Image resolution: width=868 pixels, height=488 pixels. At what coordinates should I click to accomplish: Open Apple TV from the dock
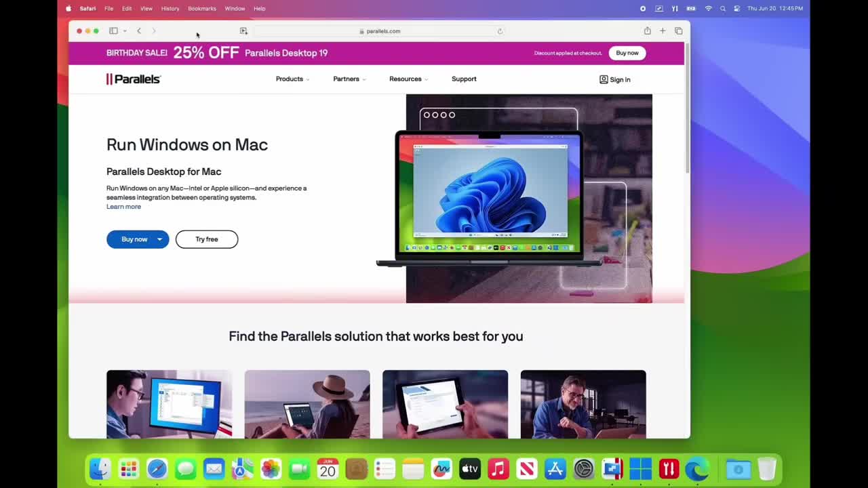click(470, 468)
